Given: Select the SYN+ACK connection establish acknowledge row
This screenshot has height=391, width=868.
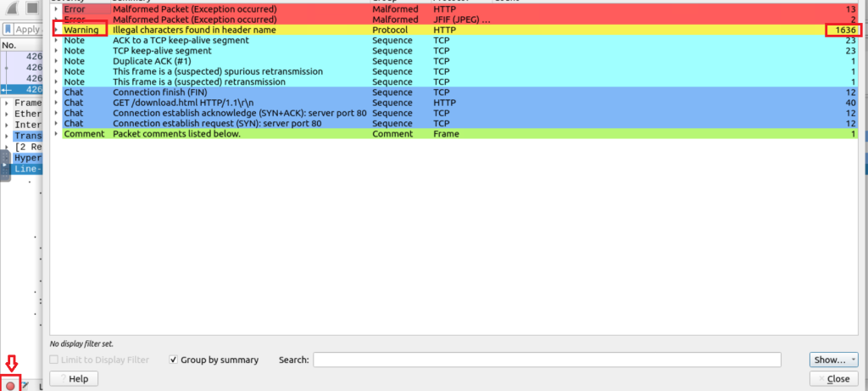Looking at the screenshot, I should [x=237, y=113].
